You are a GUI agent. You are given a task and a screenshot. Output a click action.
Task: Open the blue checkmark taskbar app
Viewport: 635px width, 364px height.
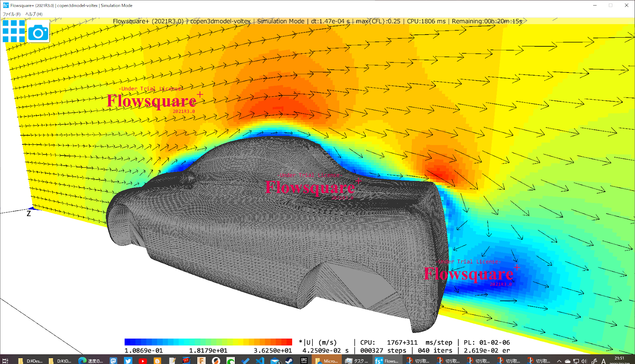(x=245, y=360)
